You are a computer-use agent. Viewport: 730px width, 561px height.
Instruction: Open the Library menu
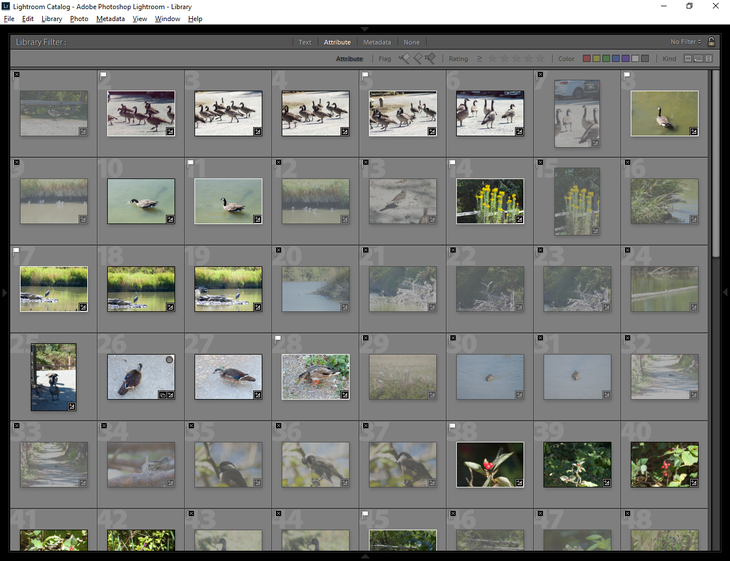[x=52, y=19]
